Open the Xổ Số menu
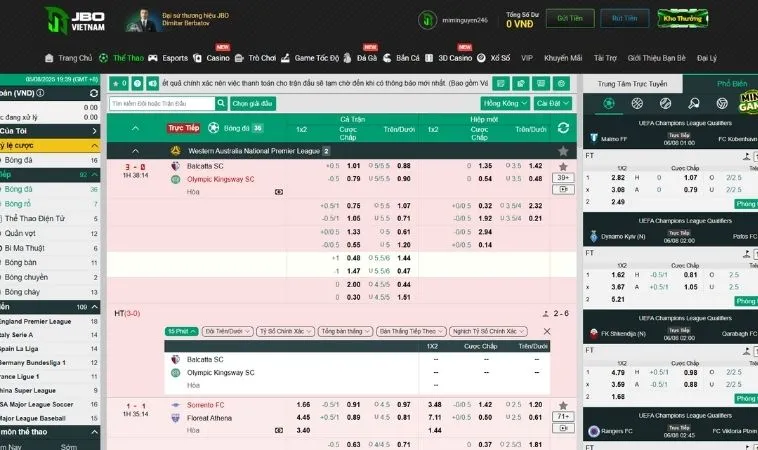Image resolution: width=758 pixels, height=450 pixels. (494, 58)
